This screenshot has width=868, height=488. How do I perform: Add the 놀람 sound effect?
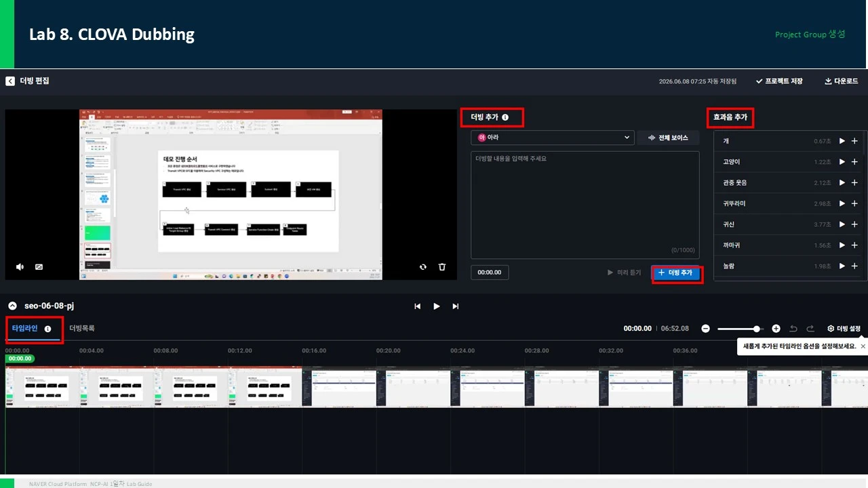pos(854,266)
